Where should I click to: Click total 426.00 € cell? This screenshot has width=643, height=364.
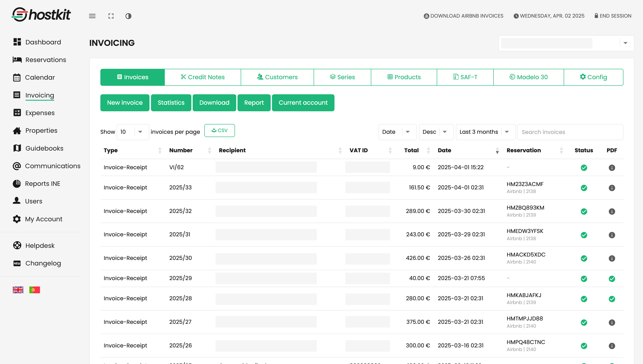point(418,258)
